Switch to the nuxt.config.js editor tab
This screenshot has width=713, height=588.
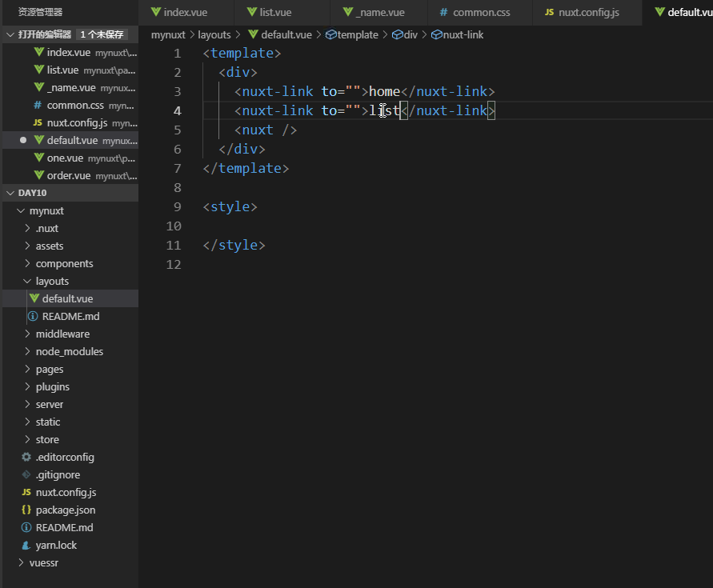coord(588,12)
